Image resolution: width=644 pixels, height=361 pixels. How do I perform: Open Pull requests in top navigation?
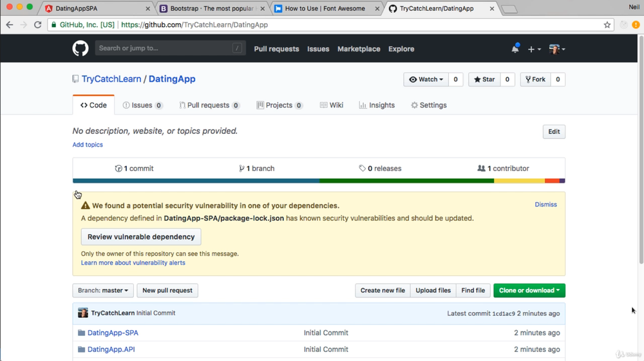coord(276,49)
